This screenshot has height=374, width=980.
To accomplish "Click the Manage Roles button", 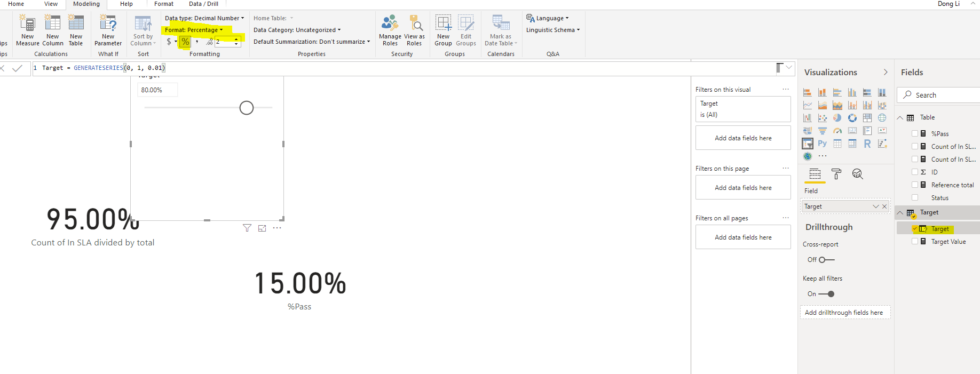I will tap(390, 30).
